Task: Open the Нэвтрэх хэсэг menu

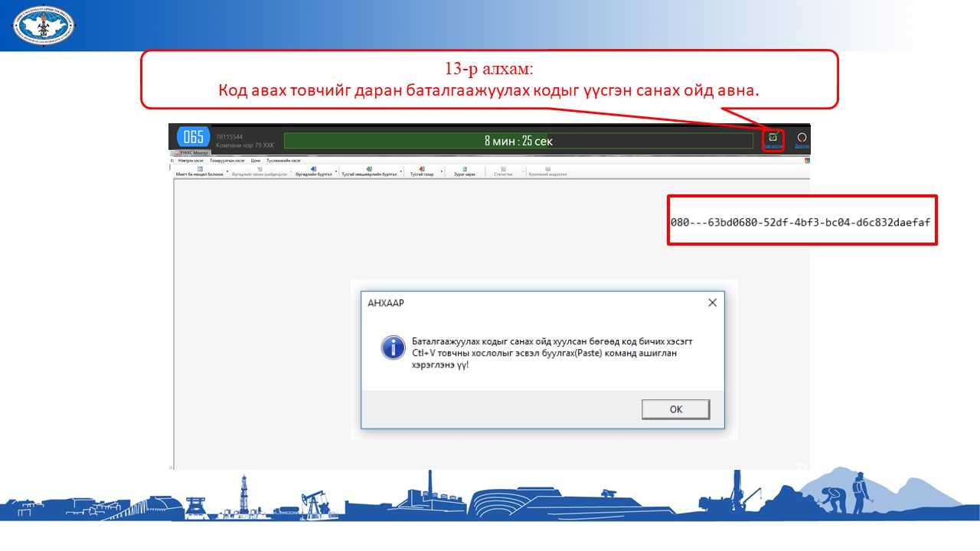Action: [191, 161]
